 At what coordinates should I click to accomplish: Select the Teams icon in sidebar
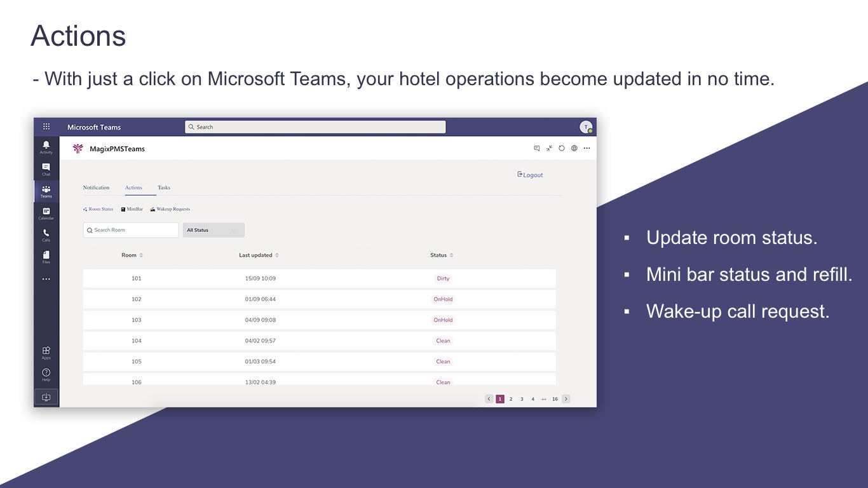pos(46,191)
